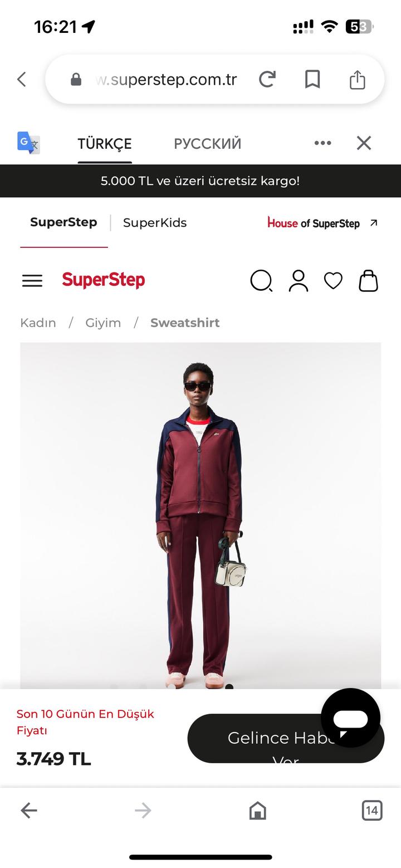Open translate options three-dot menu
This screenshot has width=401, height=868.
tap(322, 143)
